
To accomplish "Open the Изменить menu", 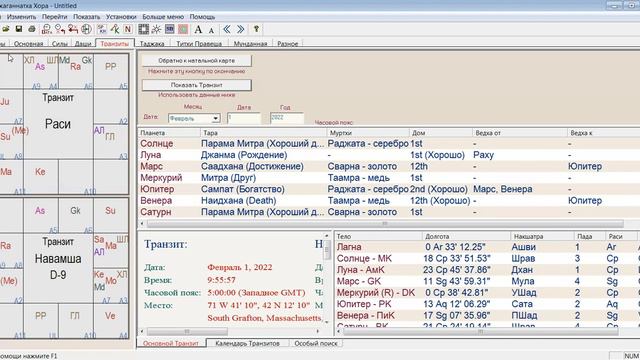I will tap(22, 17).
